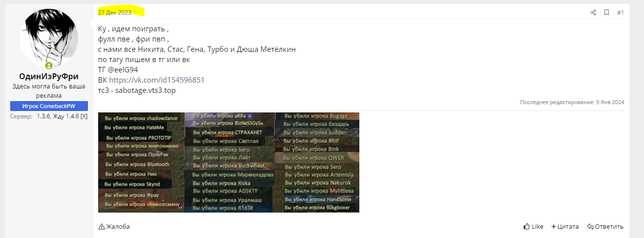Click the Игрок ComebackPW user badge
The height and width of the screenshot is (238, 644).
(49, 106)
